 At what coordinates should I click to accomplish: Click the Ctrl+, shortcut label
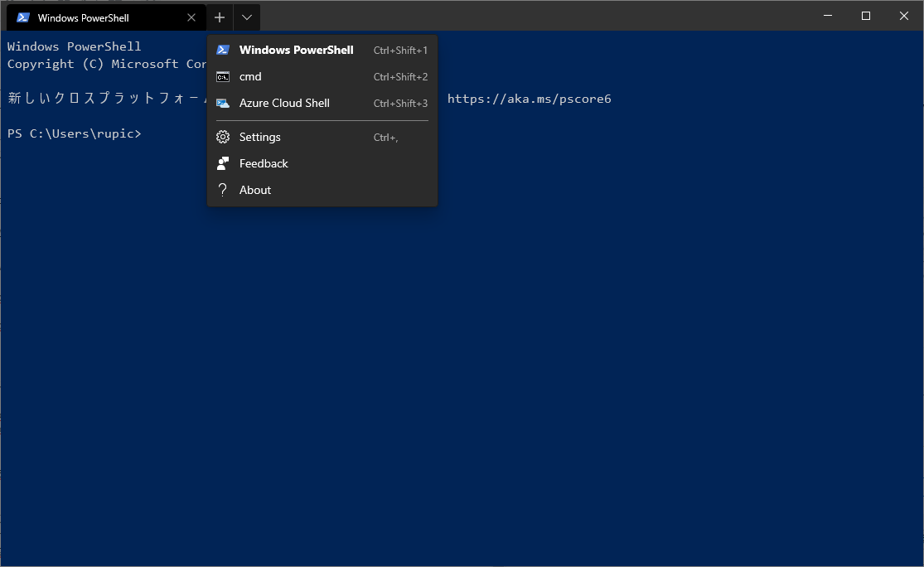[x=386, y=138]
